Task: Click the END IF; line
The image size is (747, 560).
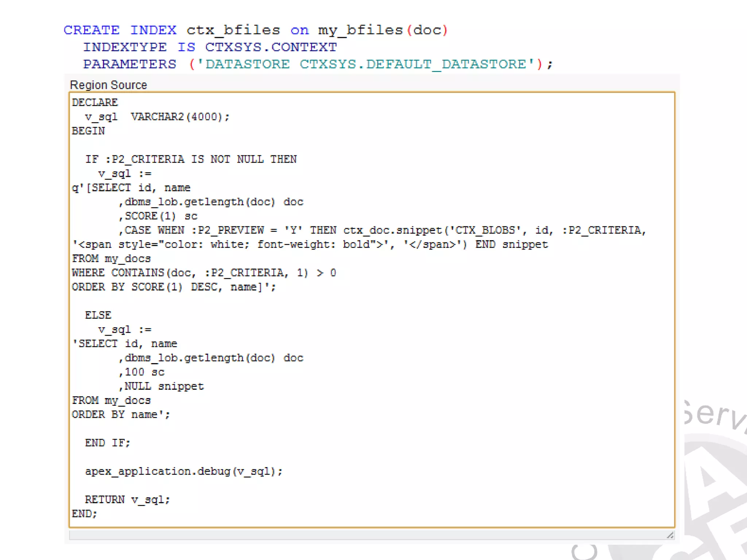Action: point(107,443)
